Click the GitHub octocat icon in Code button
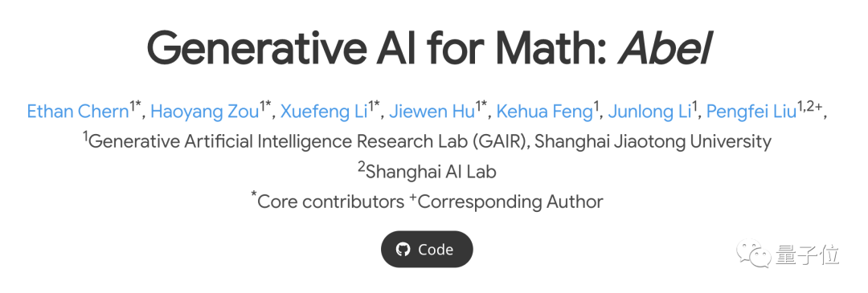This screenshot has width=868, height=293. [x=403, y=250]
